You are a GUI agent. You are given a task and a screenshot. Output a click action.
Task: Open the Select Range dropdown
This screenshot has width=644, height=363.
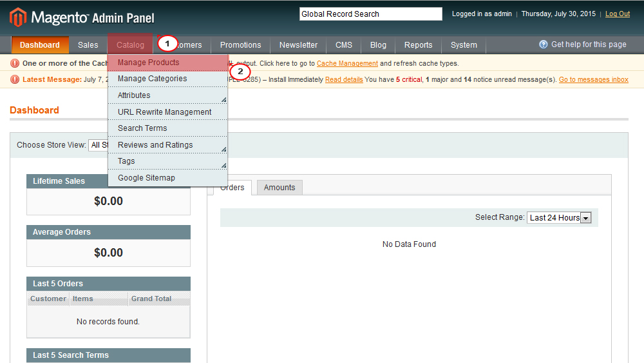pyautogui.click(x=559, y=217)
